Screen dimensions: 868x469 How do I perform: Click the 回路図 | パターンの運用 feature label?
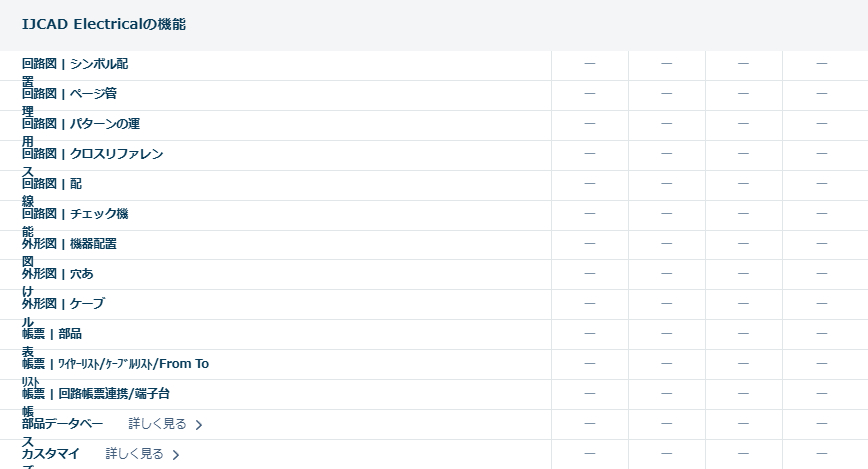click(81, 124)
